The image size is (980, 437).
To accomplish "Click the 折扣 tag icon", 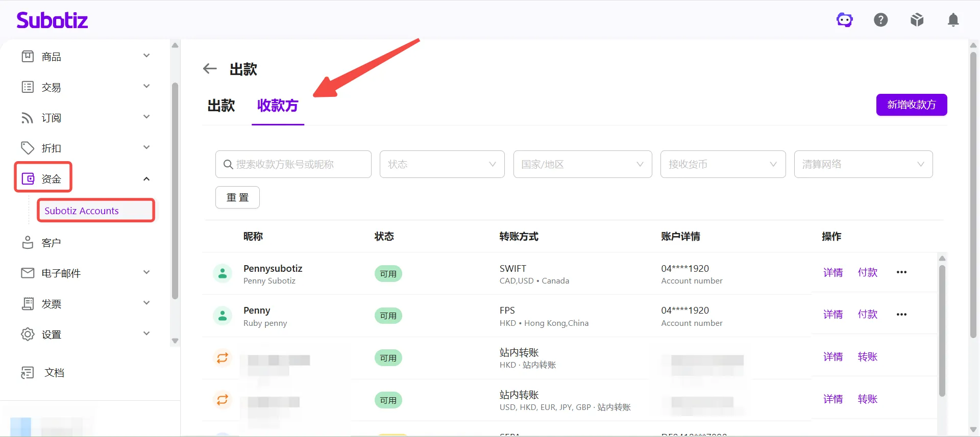I will coord(28,148).
